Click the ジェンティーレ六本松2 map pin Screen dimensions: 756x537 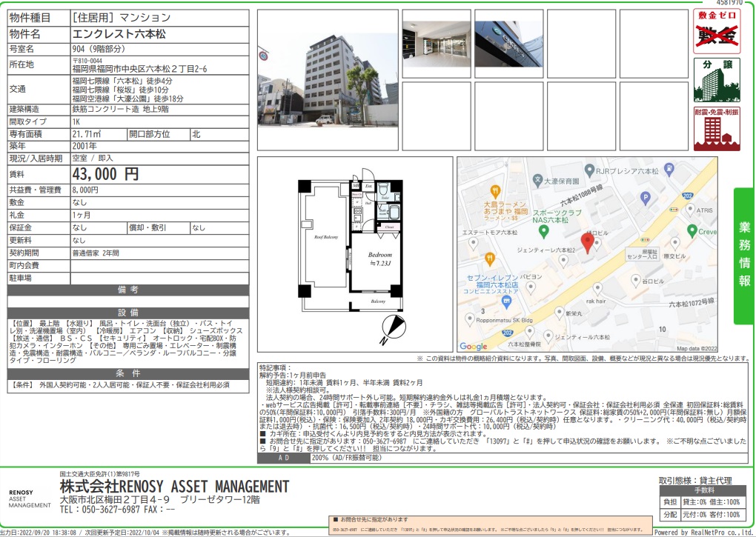pyautogui.click(x=563, y=261)
